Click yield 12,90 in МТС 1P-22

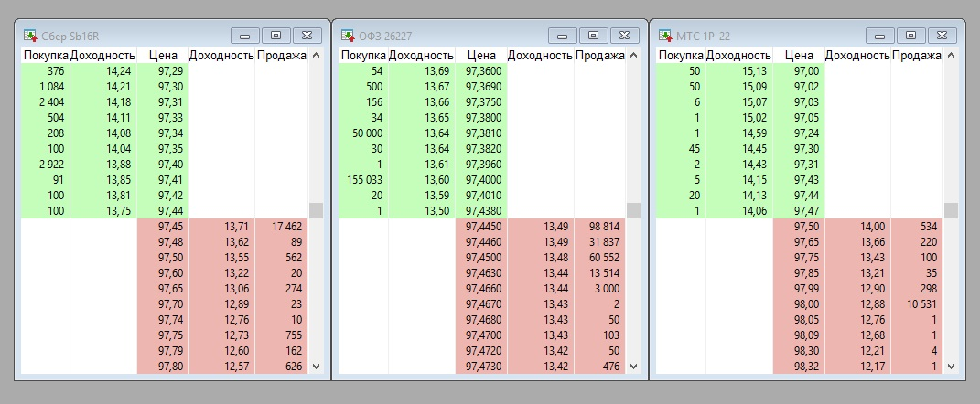872,288
